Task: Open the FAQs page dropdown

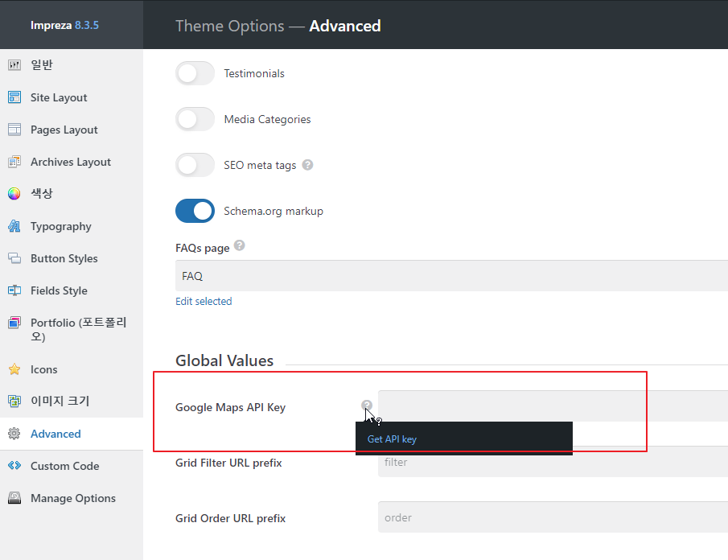Action: [x=451, y=276]
